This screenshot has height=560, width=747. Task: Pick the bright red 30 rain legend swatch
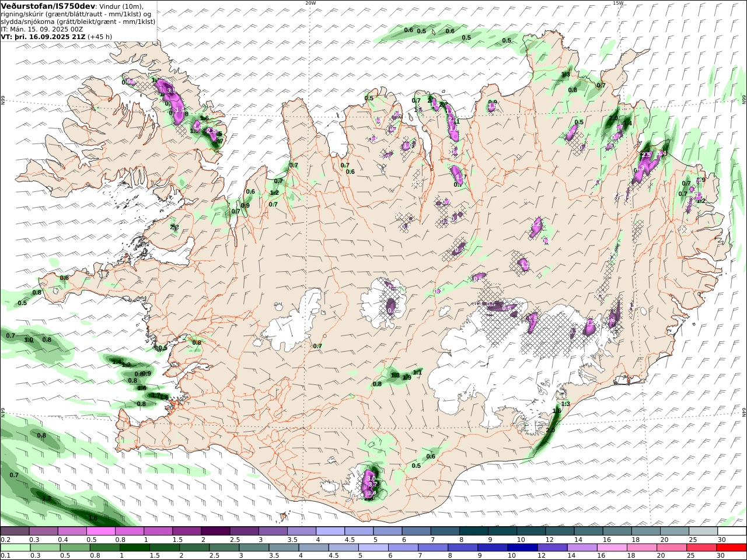tap(731, 548)
